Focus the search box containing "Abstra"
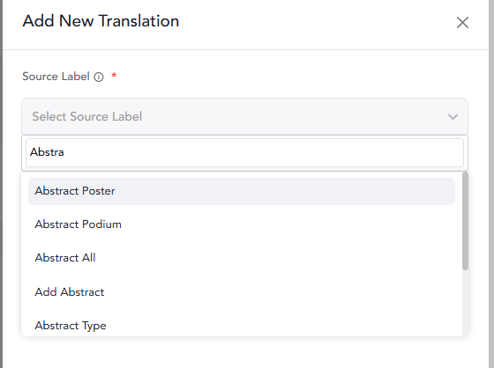This screenshot has width=494, height=368. pos(245,153)
